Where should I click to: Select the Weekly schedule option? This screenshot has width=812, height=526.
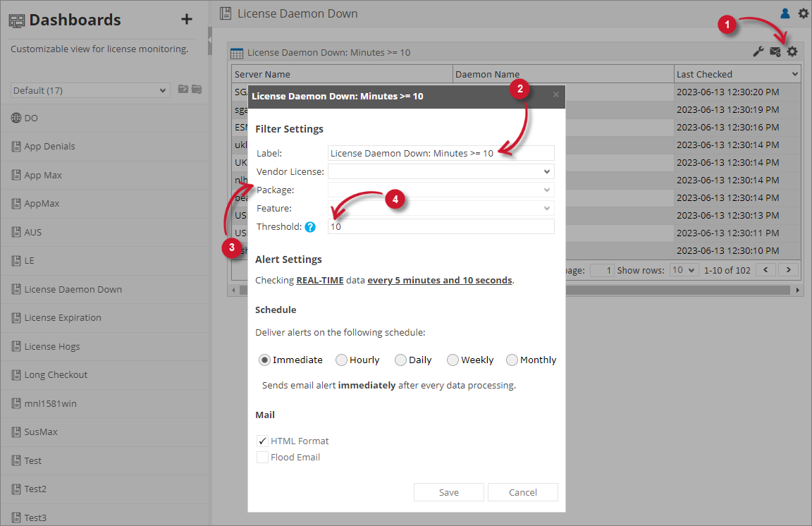click(x=453, y=360)
